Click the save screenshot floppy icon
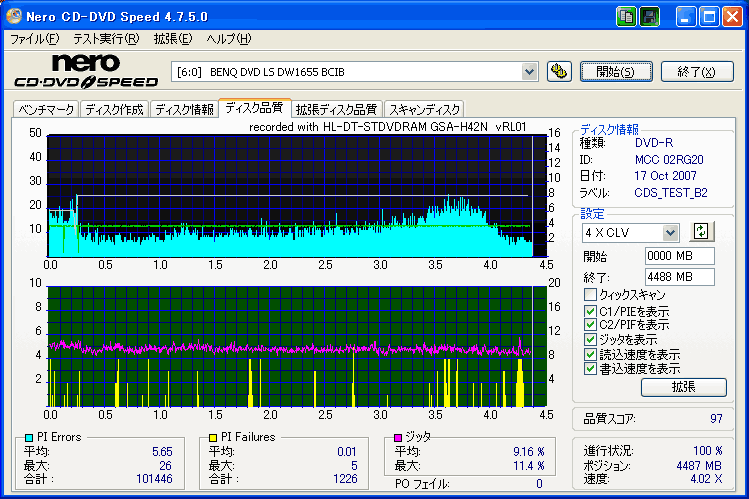 pyautogui.click(x=650, y=17)
